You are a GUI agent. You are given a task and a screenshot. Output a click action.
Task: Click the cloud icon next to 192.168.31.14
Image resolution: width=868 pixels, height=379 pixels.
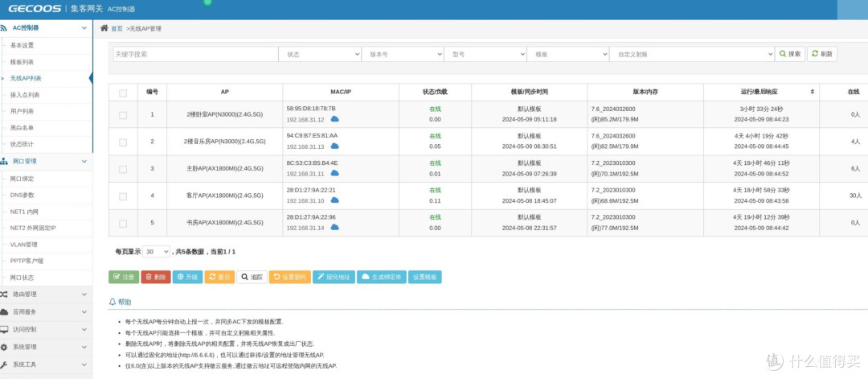click(x=335, y=227)
